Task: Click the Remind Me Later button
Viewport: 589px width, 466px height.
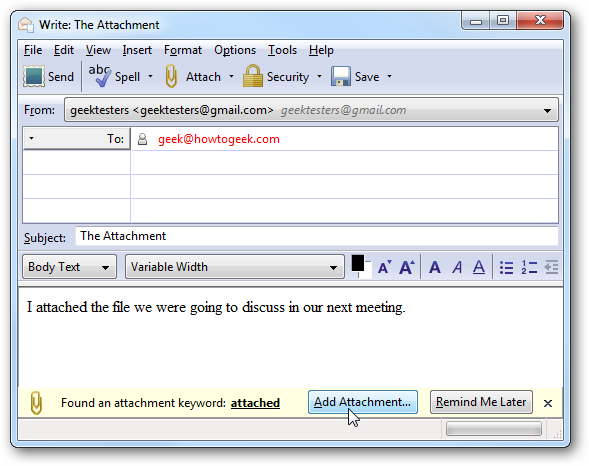Action: click(x=481, y=402)
